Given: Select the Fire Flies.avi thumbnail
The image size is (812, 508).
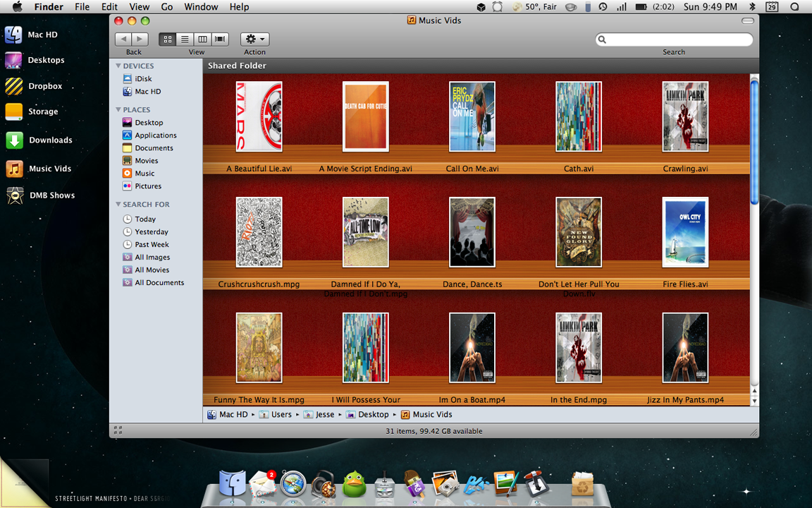Looking at the screenshot, I should pyautogui.click(x=685, y=232).
